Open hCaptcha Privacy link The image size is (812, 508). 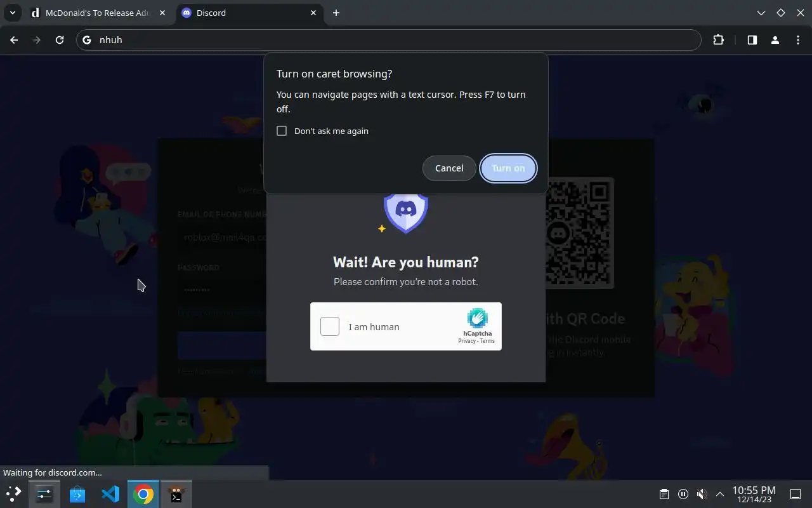(466, 342)
